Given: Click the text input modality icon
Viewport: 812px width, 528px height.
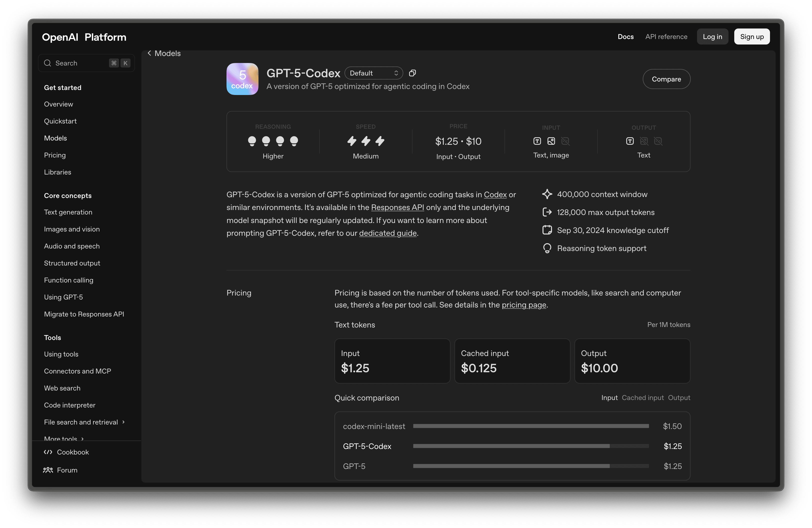Looking at the screenshot, I should [x=537, y=141].
